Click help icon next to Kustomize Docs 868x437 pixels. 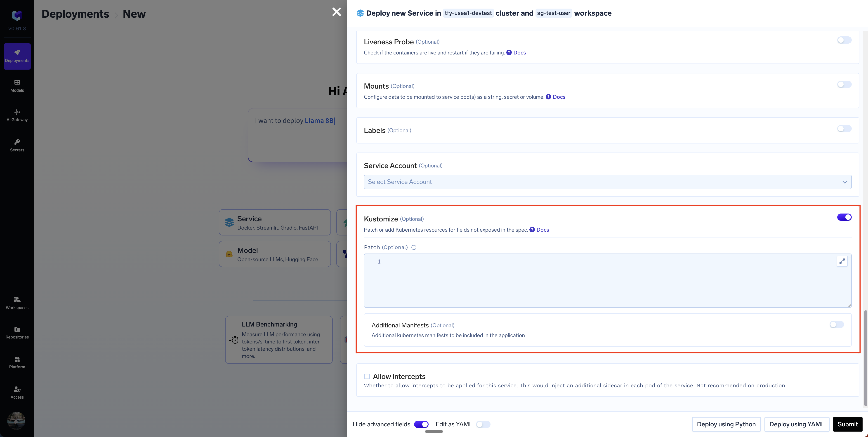pyautogui.click(x=532, y=229)
